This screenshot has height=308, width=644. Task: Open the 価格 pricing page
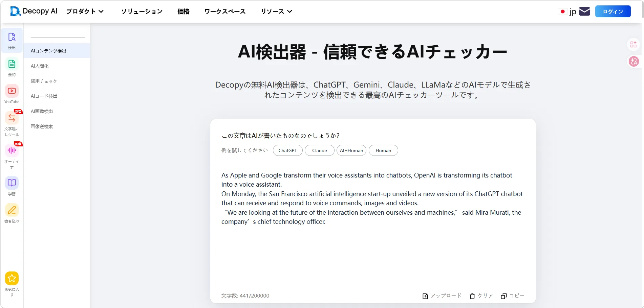[184, 11]
